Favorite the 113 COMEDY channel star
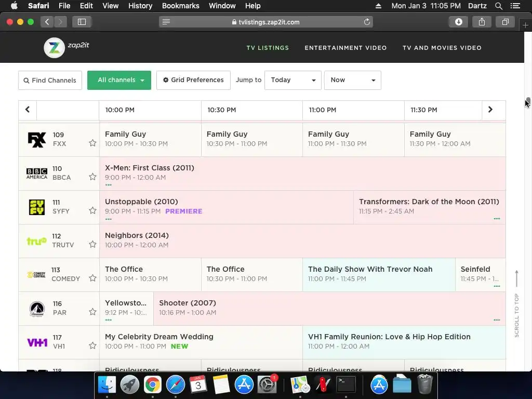Screen dimensions: 532x399 coord(92,278)
